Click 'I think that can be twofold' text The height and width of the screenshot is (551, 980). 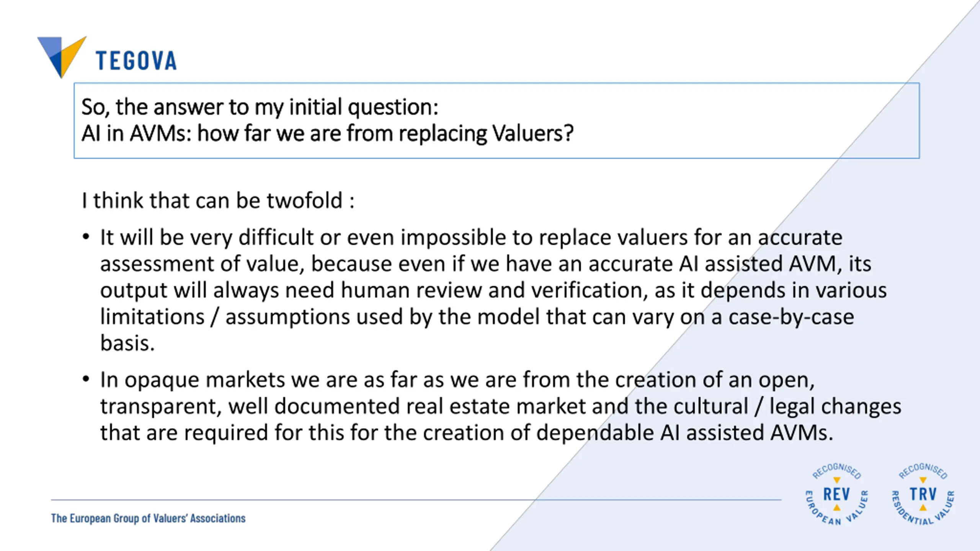point(218,201)
